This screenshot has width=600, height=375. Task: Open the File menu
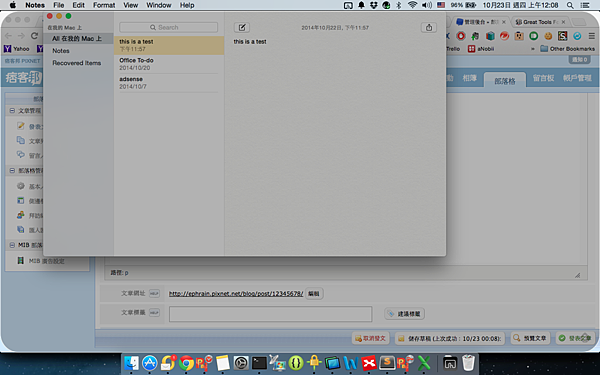coord(59,5)
